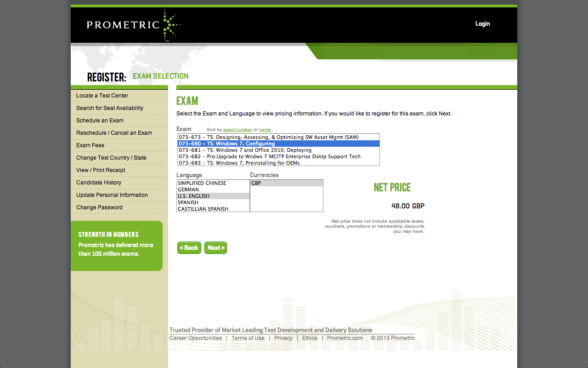Open Ethics footer link

pos(310,338)
